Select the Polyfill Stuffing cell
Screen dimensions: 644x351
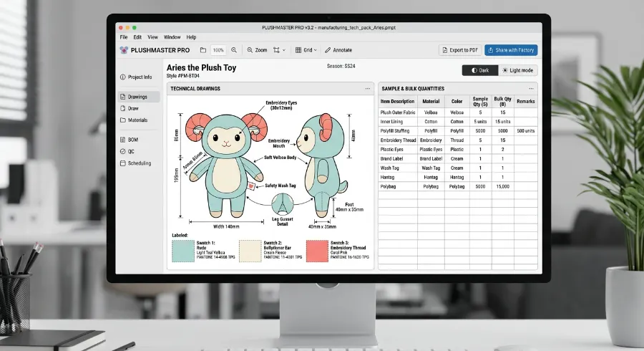[x=398, y=131]
